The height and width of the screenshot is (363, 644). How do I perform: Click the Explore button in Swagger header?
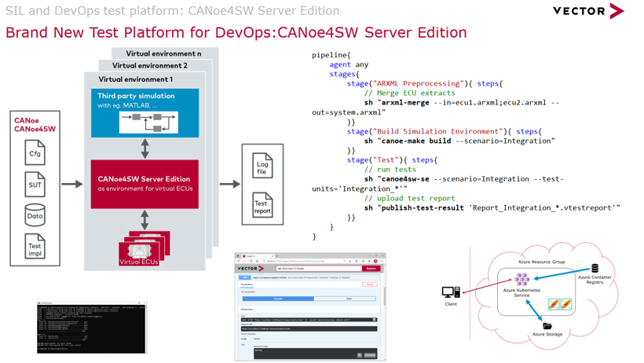pyautogui.click(x=371, y=269)
